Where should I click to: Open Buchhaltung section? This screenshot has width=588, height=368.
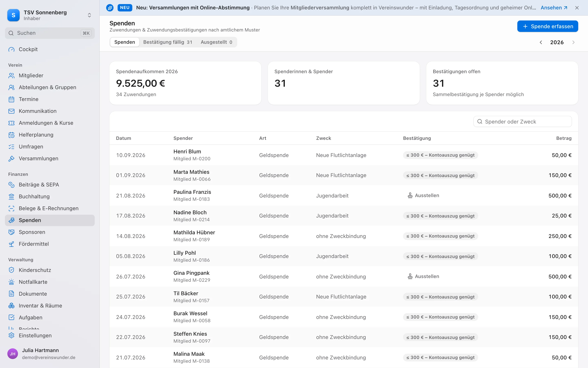(50, 196)
